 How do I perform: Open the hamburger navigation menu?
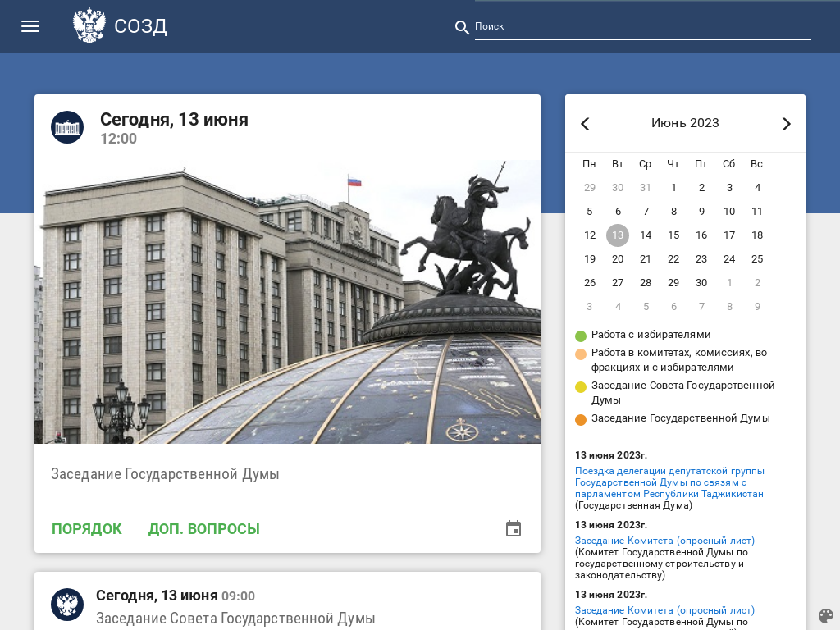[30, 26]
